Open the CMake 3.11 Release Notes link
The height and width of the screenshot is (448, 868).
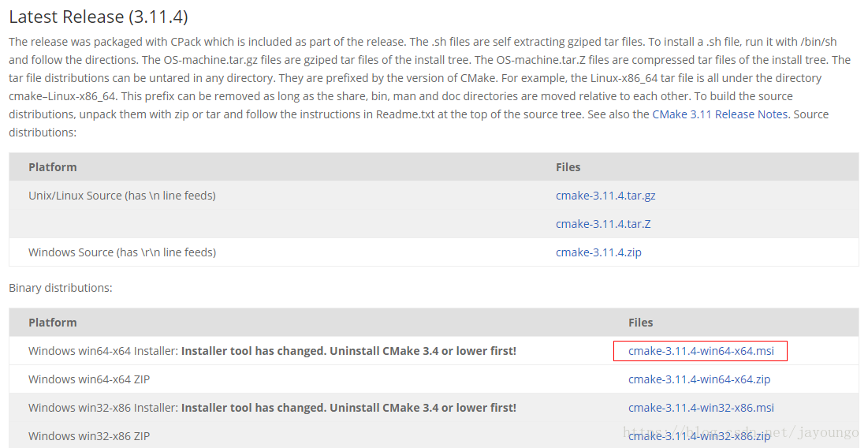(x=720, y=114)
